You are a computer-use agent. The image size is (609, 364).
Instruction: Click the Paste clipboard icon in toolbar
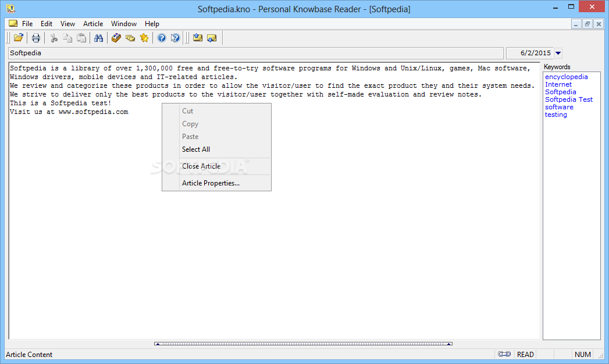pyautogui.click(x=81, y=38)
